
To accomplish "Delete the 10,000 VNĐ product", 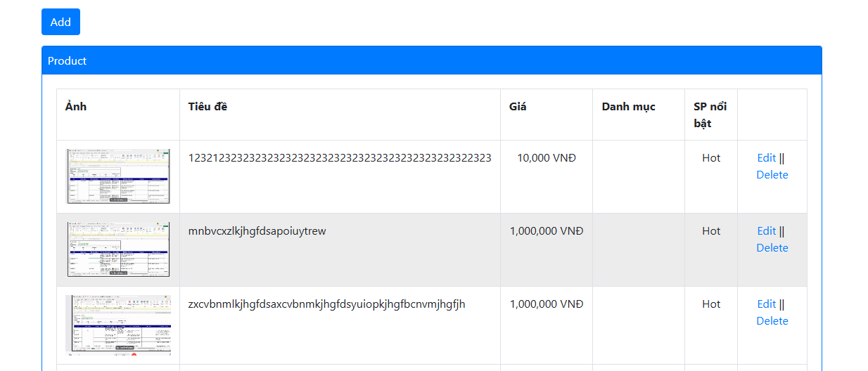I will 772,175.
